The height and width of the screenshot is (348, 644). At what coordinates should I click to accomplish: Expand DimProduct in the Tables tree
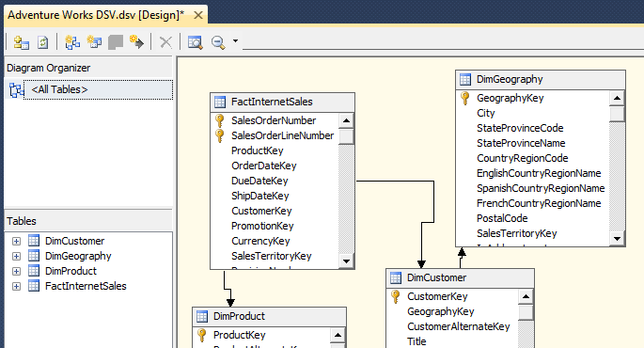[16, 271]
